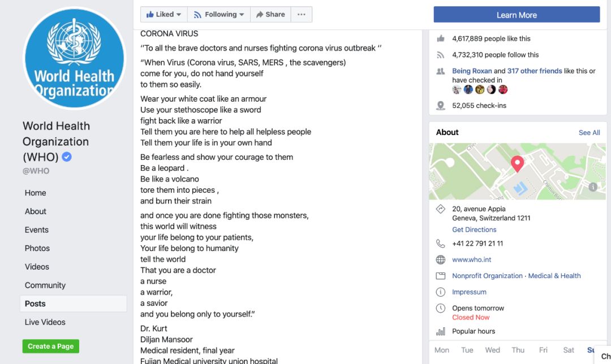Click the WHO profile logo picture

[x=74, y=58]
